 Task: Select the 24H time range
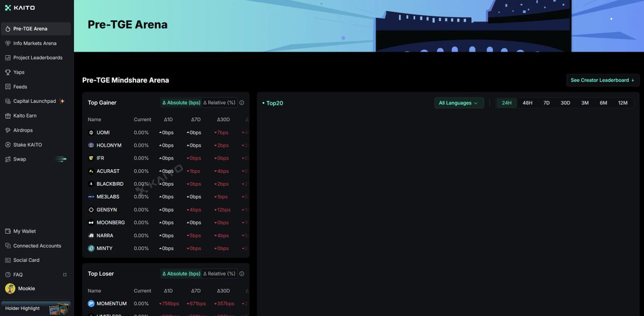507,103
